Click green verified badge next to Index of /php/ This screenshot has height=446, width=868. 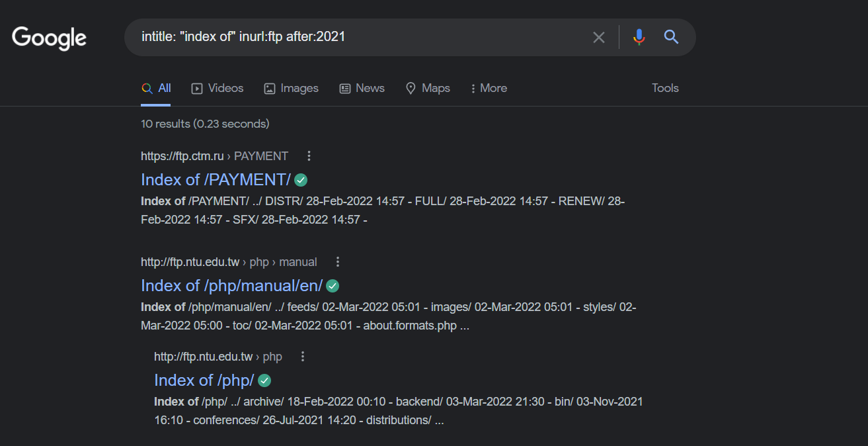click(x=264, y=380)
